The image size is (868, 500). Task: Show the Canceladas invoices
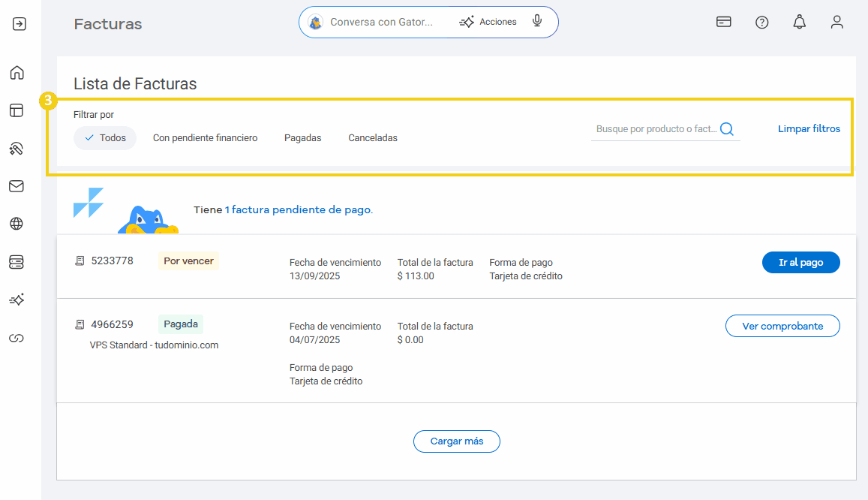point(373,138)
